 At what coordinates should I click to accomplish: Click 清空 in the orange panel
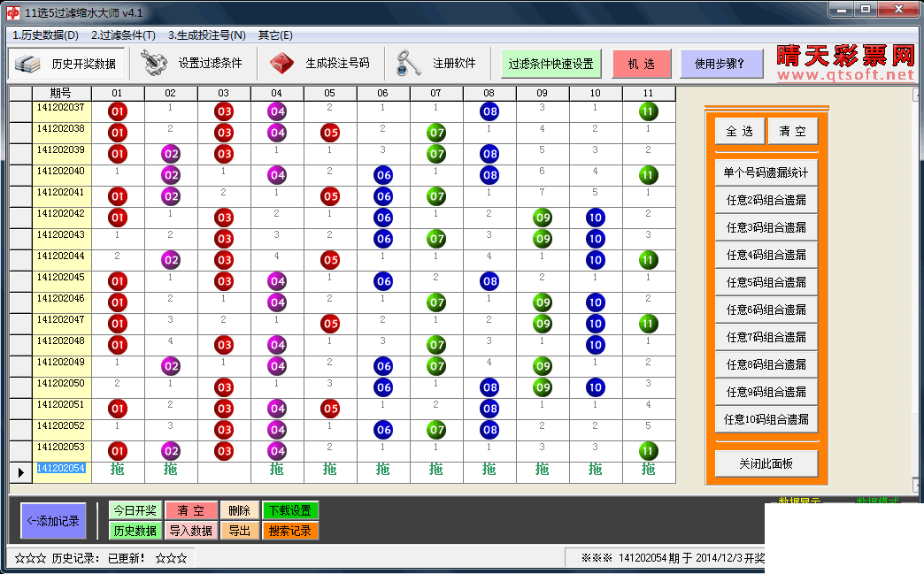click(793, 131)
